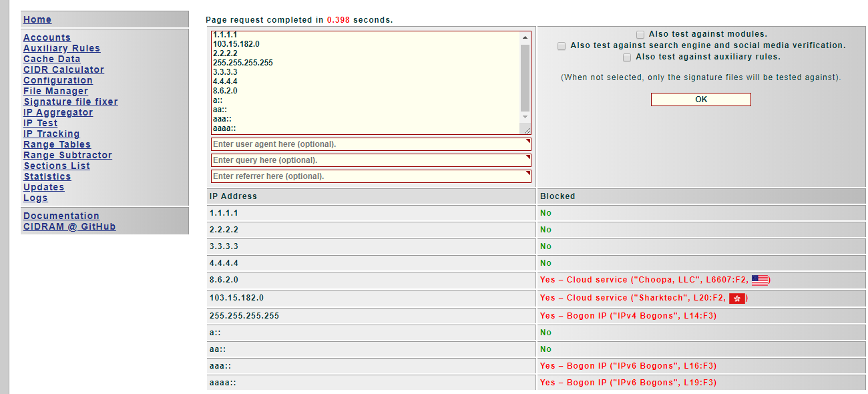Open the Home link in sidebar
This screenshot has height=394, width=868.
coord(37,20)
